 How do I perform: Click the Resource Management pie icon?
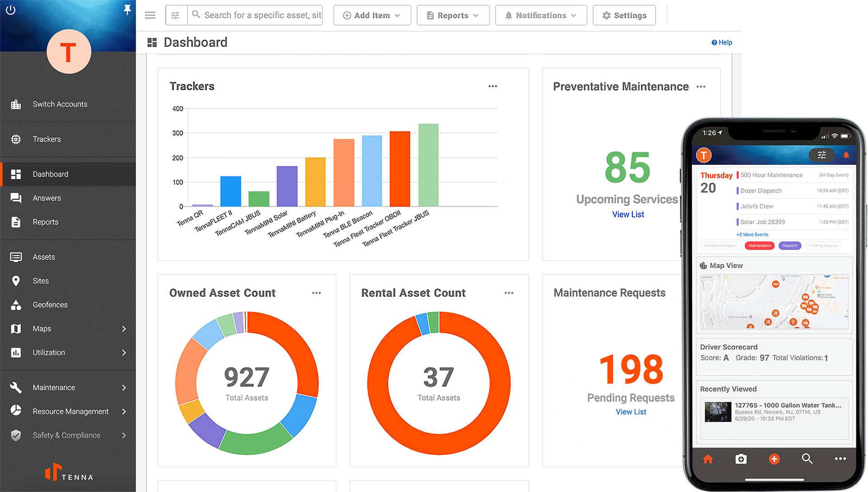click(x=16, y=410)
